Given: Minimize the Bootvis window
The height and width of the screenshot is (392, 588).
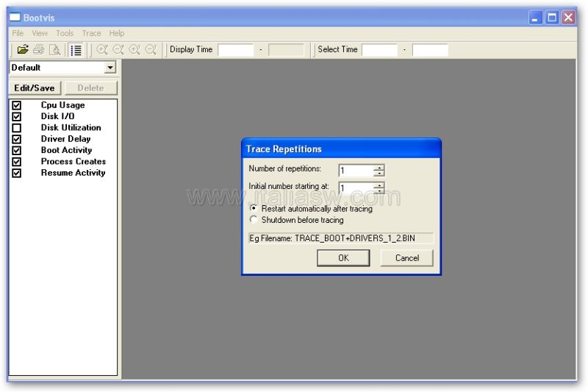Looking at the screenshot, I should click(x=535, y=18).
